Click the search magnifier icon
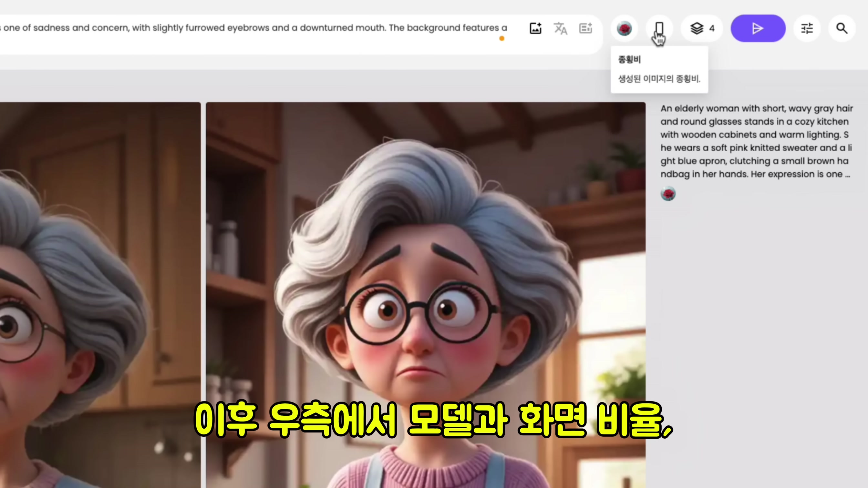This screenshot has height=488, width=868. [x=842, y=28]
